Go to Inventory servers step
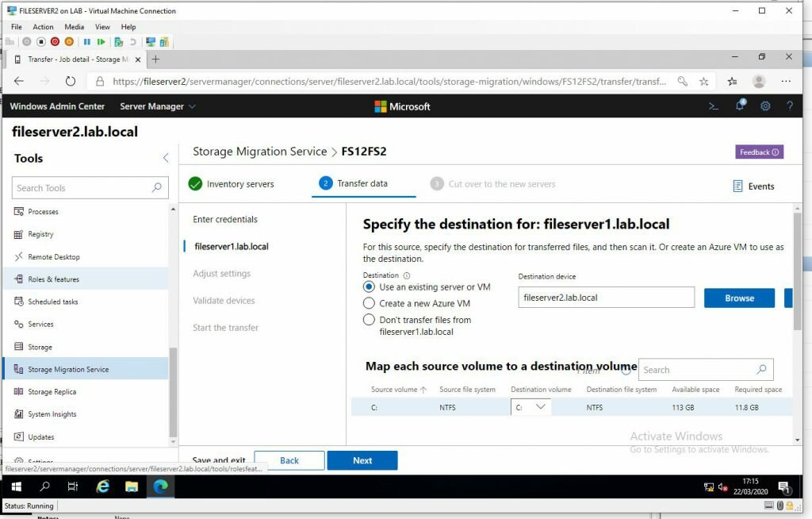 [232, 184]
